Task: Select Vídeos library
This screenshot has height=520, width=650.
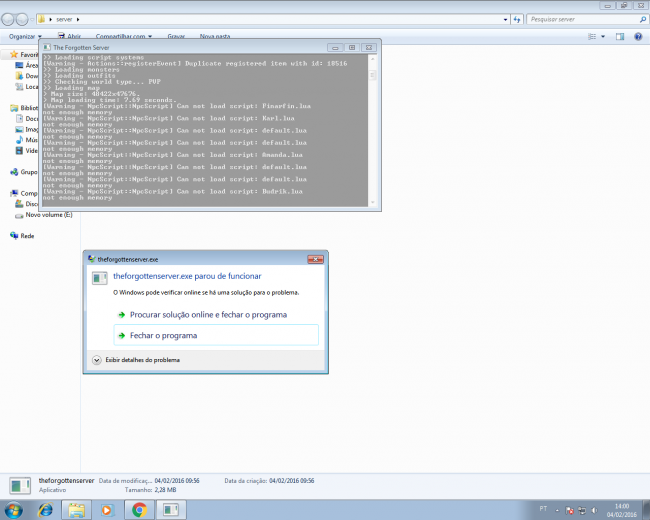Action: pos(27,151)
